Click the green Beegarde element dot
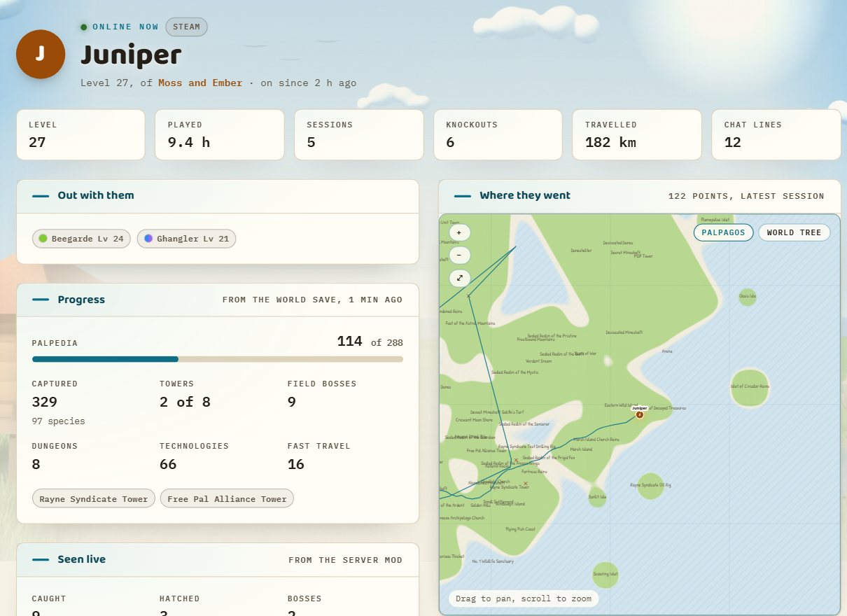This screenshot has width=847, height=616. click(x=43, y=239)
